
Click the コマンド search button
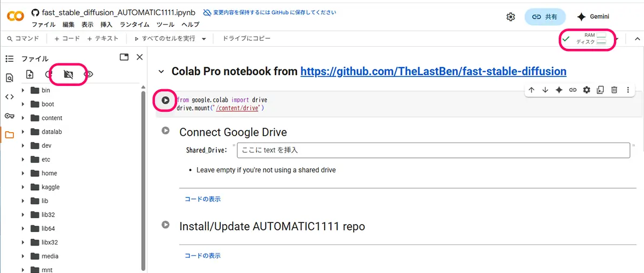pyautogui.click(x=23, y=39)
